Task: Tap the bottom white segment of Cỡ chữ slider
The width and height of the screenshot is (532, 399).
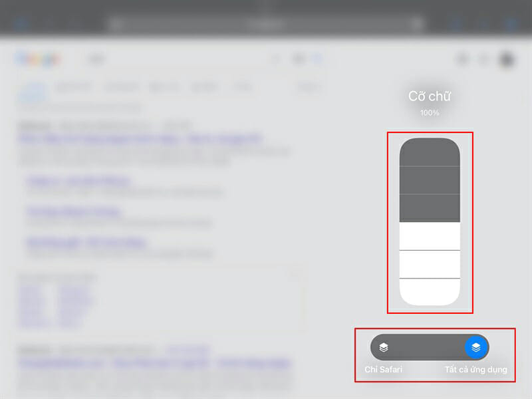Action: coord(430,292)
